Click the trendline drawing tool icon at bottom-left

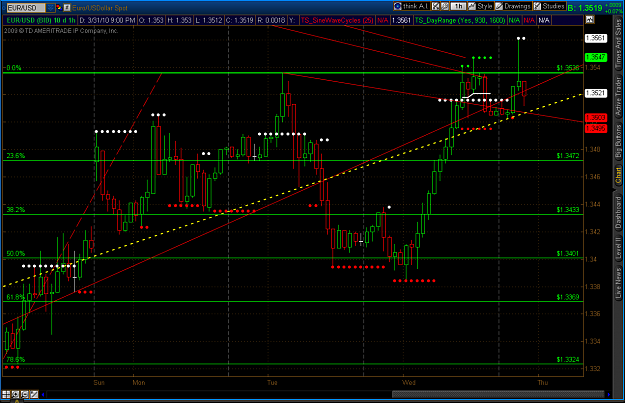pos(34,395)
